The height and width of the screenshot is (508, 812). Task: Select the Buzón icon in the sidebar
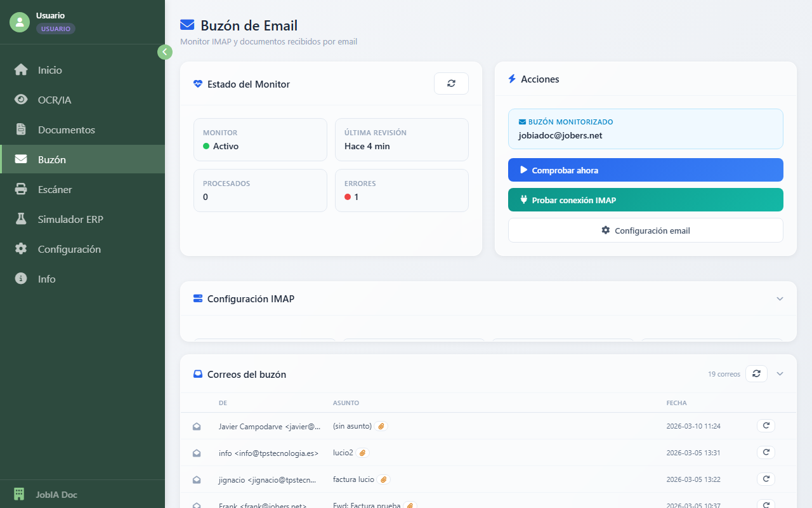[19, 159]
